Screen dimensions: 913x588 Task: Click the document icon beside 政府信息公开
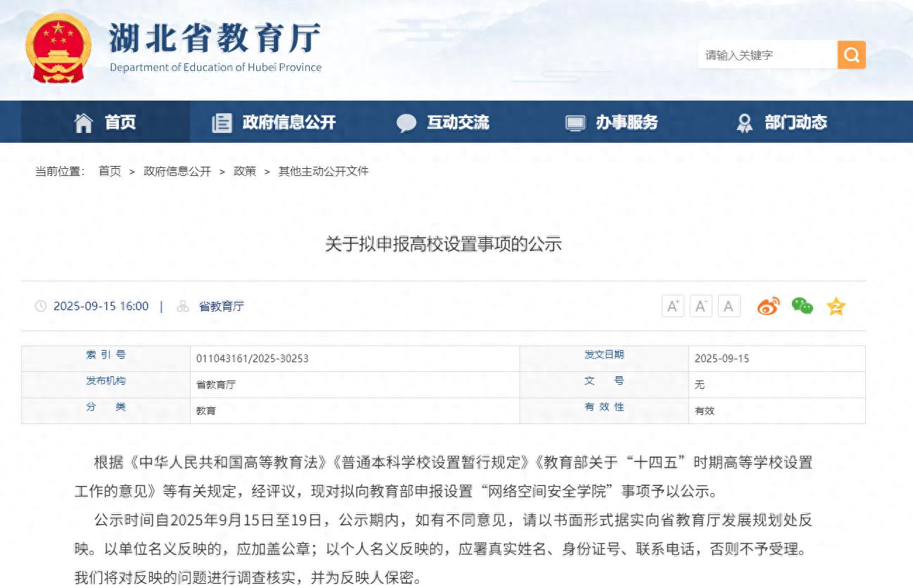[221, 122]
